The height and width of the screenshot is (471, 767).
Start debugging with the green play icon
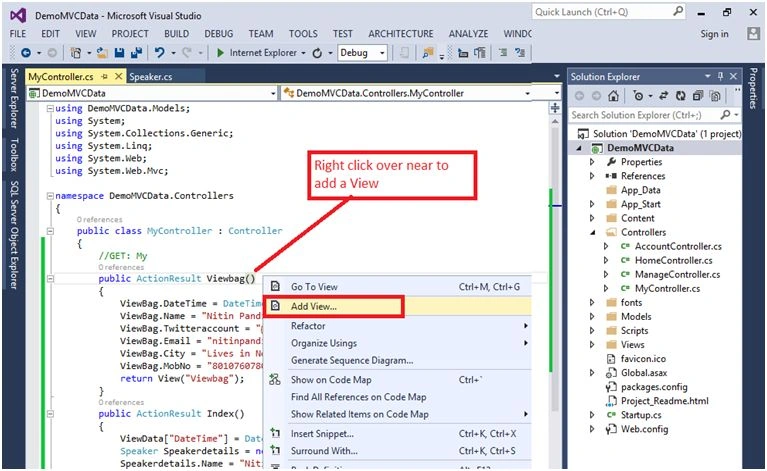pyautogui.click(x=220, y=53)
